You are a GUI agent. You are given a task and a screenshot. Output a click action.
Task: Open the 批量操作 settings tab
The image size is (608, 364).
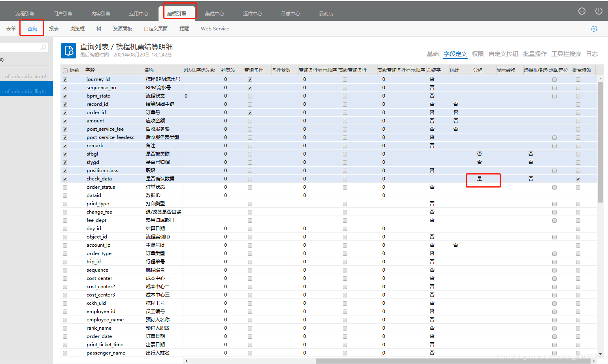coord(535,54)
